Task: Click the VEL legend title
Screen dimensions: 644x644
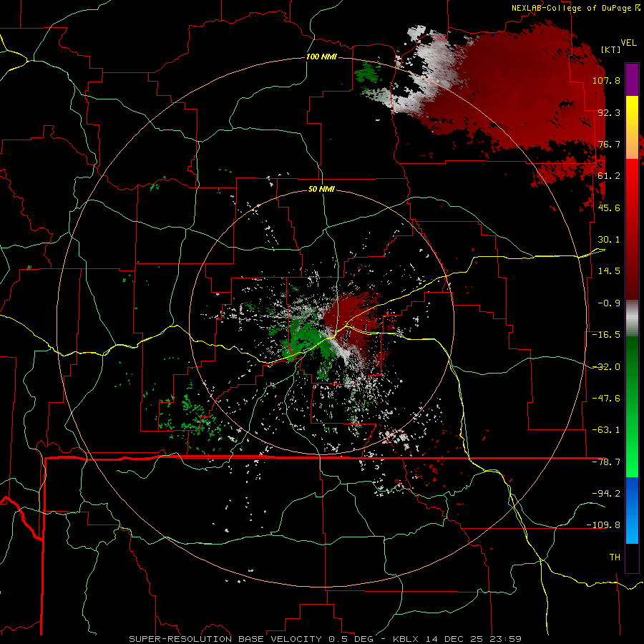Action: click(x=628, y=43)
